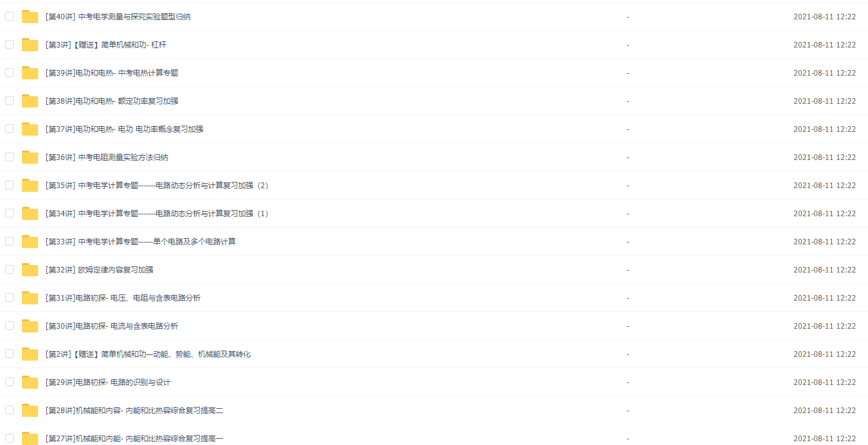Image resolution: width=868 pixels, height=445 pixels.
Task: Toggle checkbox for 第2讲 简单机械和功
Action: [9, 354]
